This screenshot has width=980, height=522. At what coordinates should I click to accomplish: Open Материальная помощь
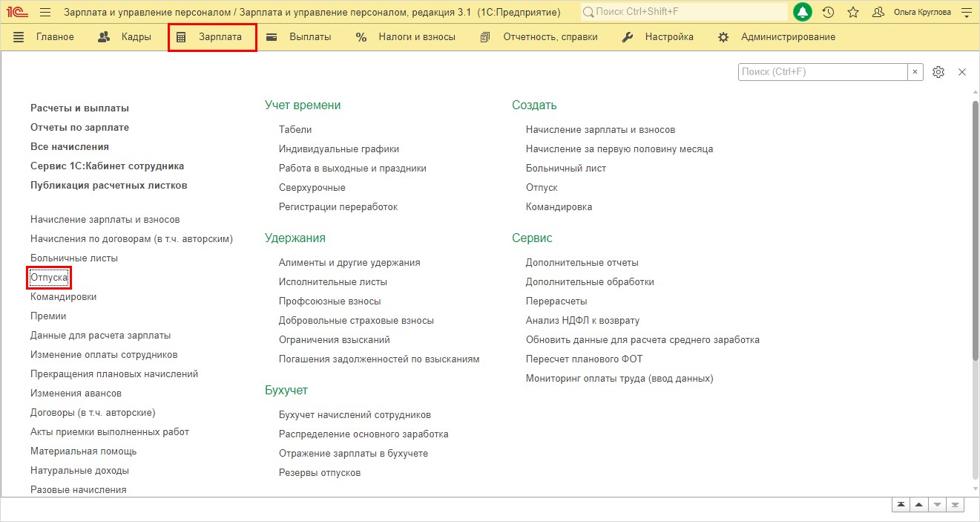pyautogui.click(x=83, y=451)
